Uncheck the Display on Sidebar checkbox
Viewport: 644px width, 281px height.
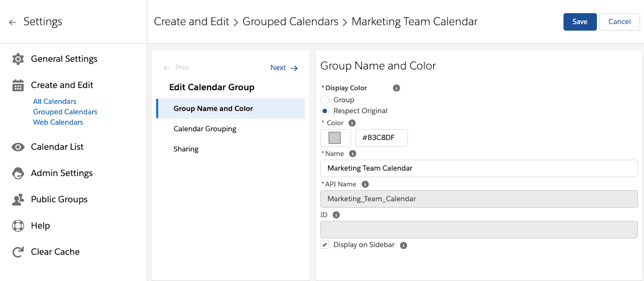325,245
